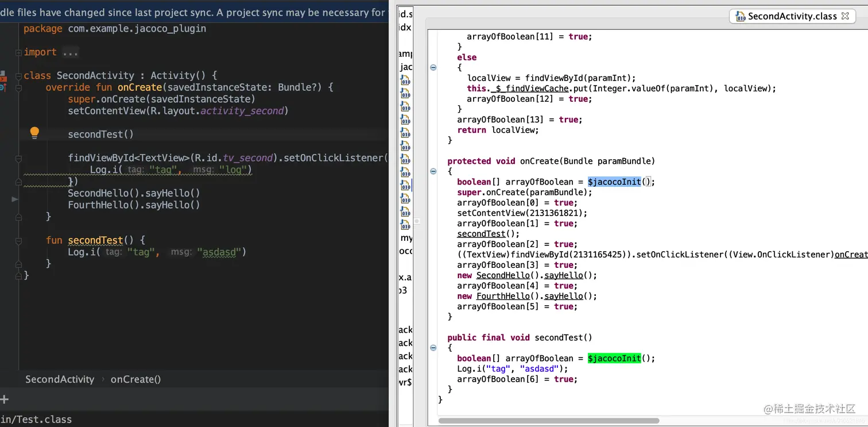Screen dimensions: 868x427
Task: Close the SecondActivity.class tab in JD-GUI
Action: pos(845,17)
